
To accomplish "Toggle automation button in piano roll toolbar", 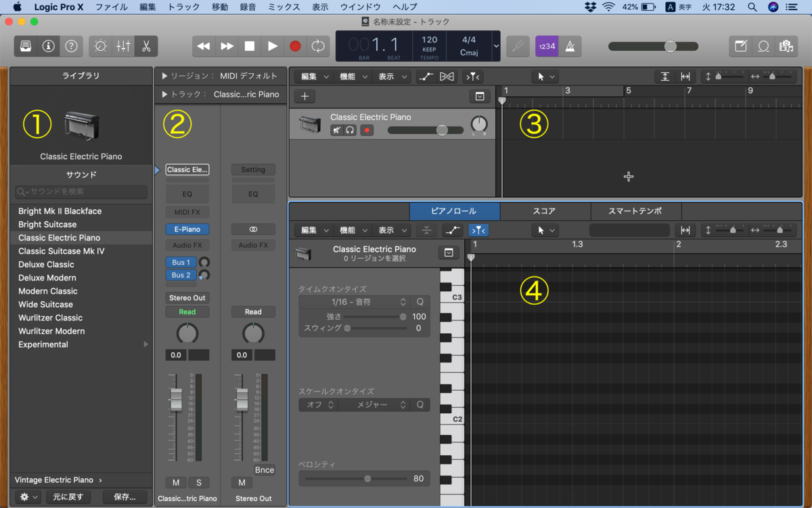I will (453, 230).
